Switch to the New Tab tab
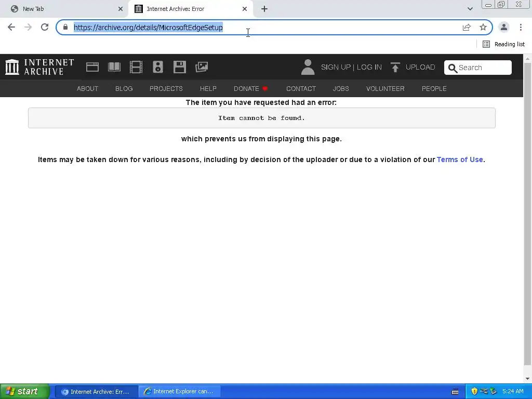Viewport: 532px width, 399px height. (64, 9)
